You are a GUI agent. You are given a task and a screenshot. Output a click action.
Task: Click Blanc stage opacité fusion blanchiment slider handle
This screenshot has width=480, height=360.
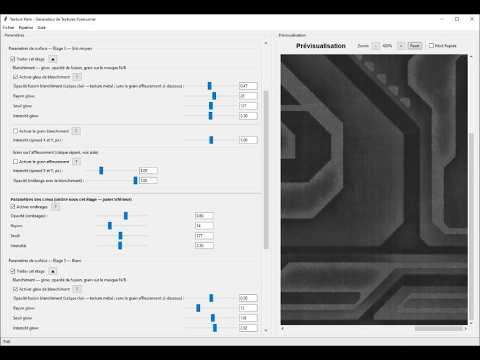[211, 298]
